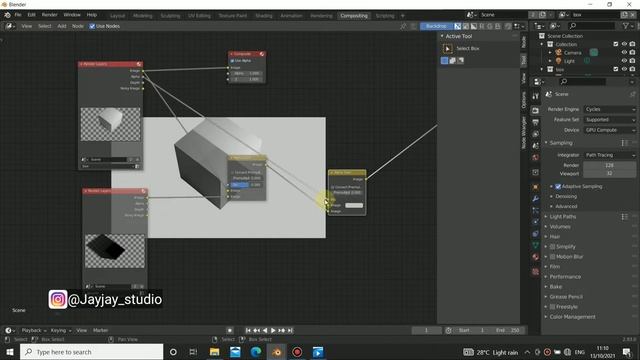Click the Play animation button

click(x=273, y=331)
